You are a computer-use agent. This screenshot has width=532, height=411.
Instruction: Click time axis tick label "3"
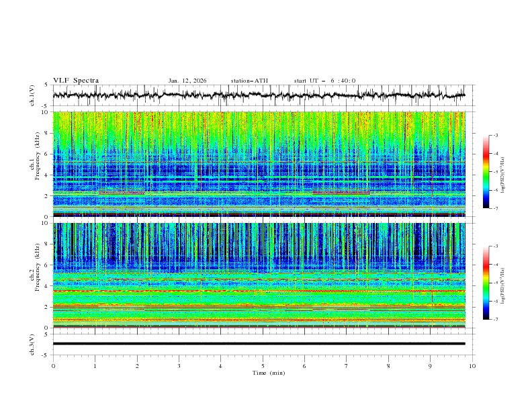click(179, 366)
